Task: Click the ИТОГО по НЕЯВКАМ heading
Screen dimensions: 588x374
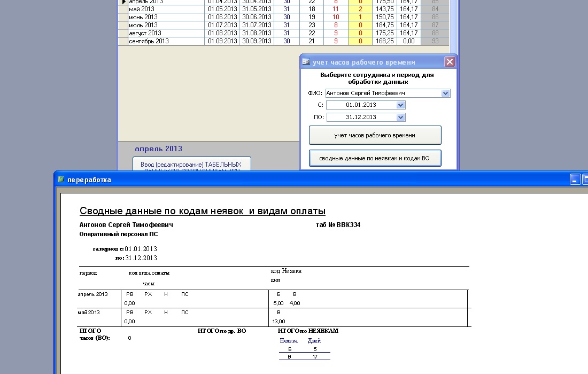Action: (308, 331)
